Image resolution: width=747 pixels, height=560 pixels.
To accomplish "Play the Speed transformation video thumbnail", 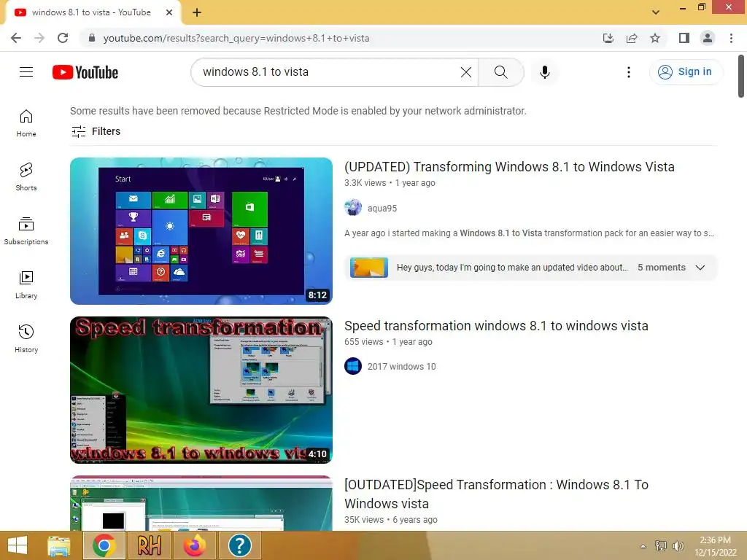I will (201, 390).
